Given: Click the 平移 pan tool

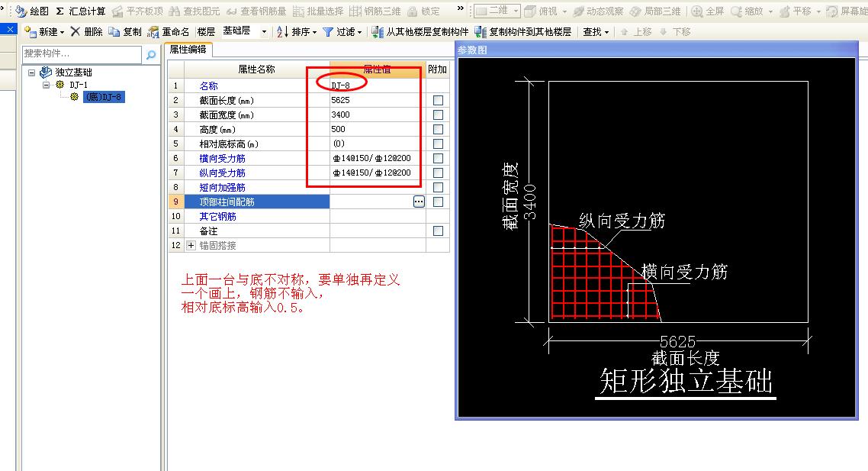Looking at the screenshot, I should [795, 11].
